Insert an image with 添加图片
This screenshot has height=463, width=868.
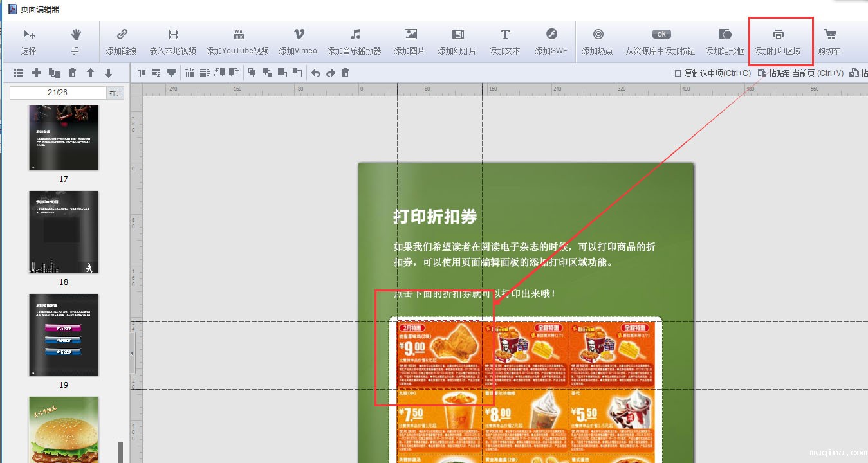click(x=410, y=41)
